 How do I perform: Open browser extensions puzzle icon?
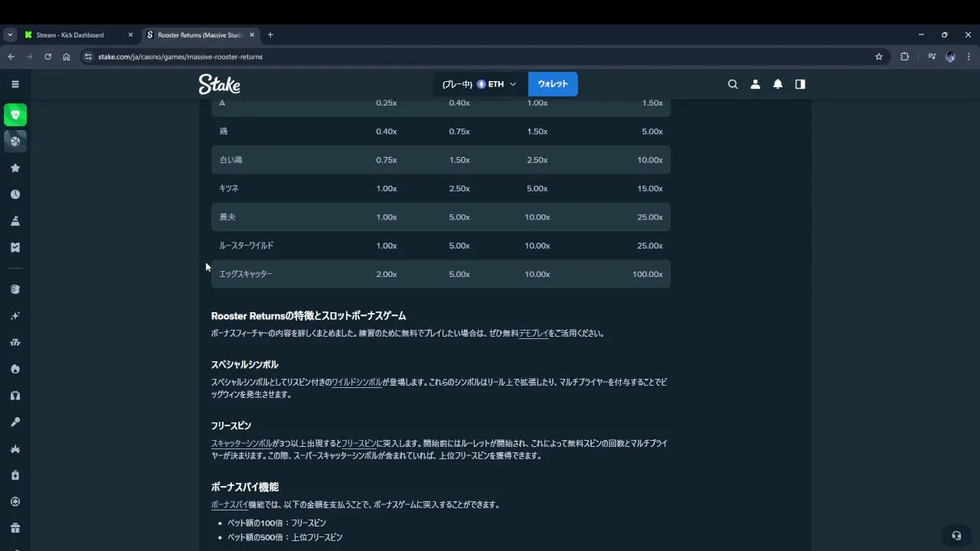(x=904, y=57)
